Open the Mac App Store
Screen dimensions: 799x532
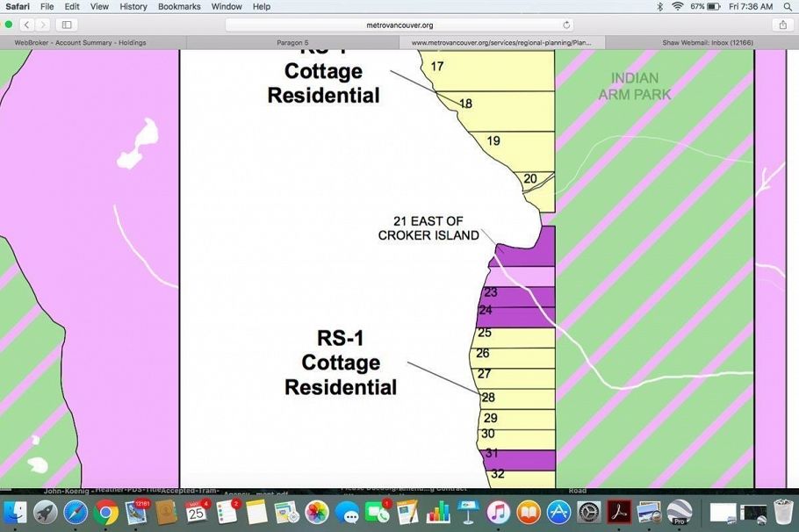tap(558, 512)
